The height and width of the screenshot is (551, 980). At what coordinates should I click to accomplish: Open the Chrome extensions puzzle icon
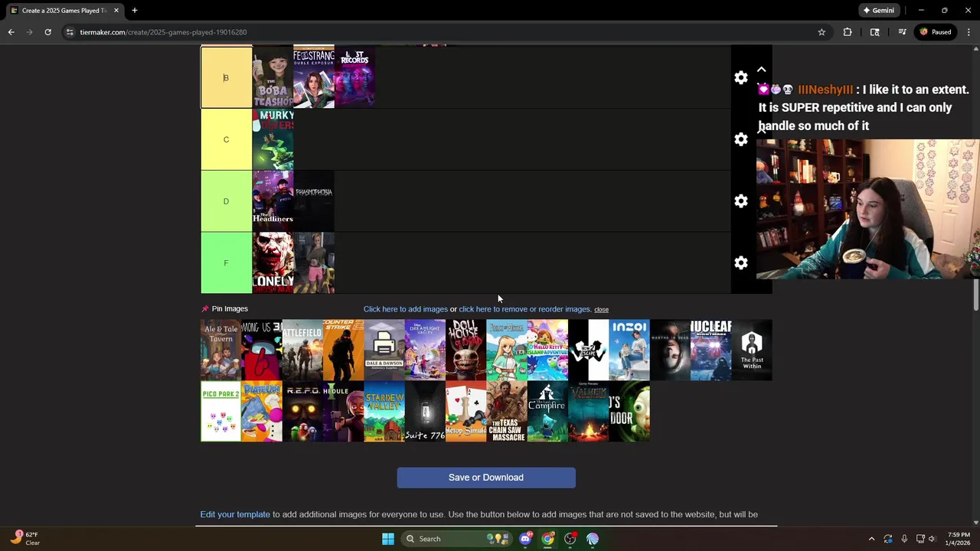pos(848,32)
